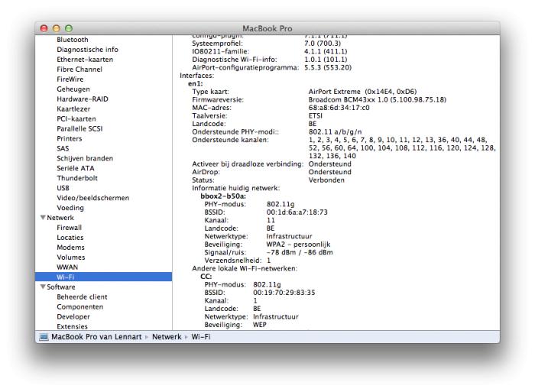This screenshot has height=392, width=535.
Task: Click AirPort-configuratieprogramma version 5.5.3
Action: pyautogui.click(x=328, y=67)
